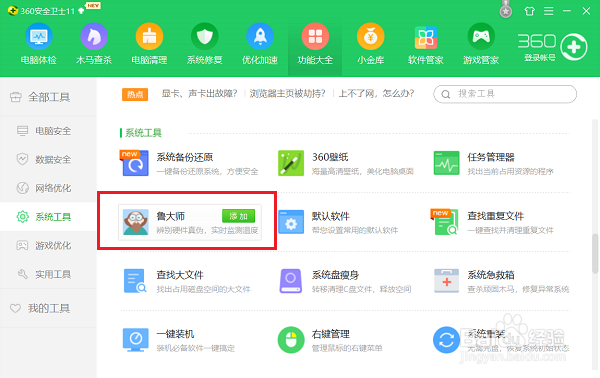The width and height of the screenshot is (600, 378).
Task: Select 全部工具 in sidebar
Action: [x=48, y=97]
